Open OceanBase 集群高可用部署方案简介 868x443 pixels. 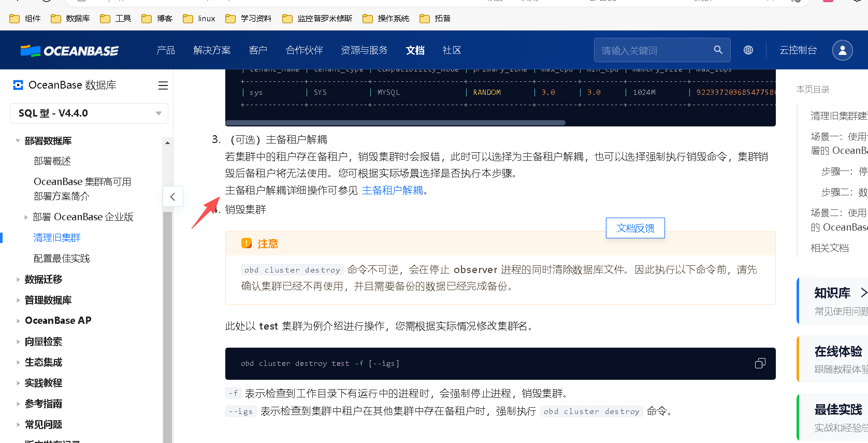point(82,189)
